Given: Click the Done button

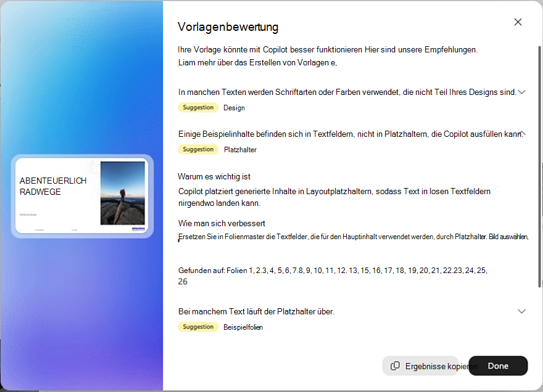Looking at the screenshot, I should coord(498,365).
